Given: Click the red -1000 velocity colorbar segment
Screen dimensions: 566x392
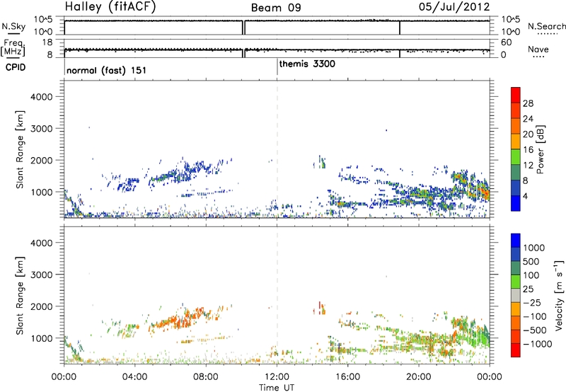Looking at the screenshot, I should coord(516,350).
